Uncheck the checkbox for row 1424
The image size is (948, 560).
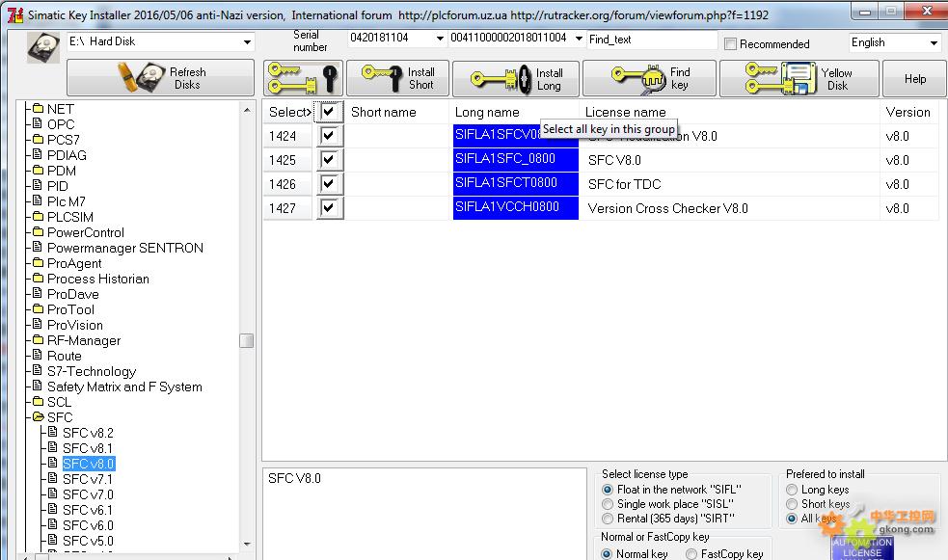click(328, 135)
